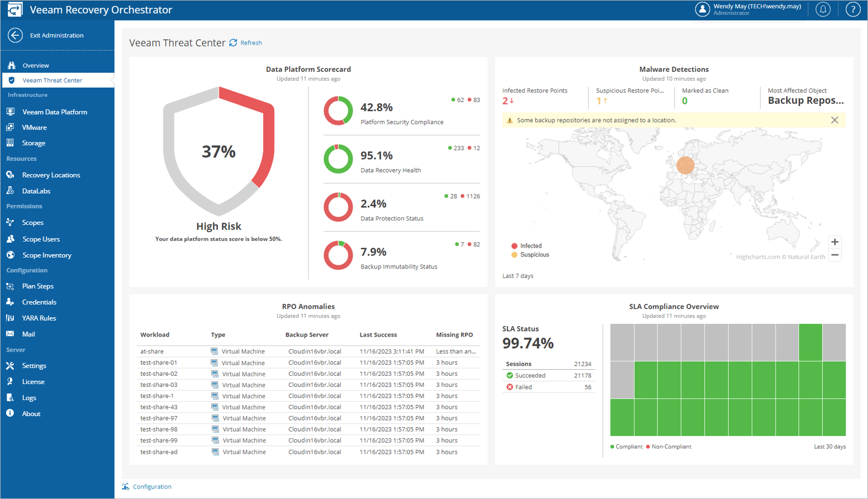Screen dimensions: 868x499
Task: Click the Refresh link
Action: point(251,43)
